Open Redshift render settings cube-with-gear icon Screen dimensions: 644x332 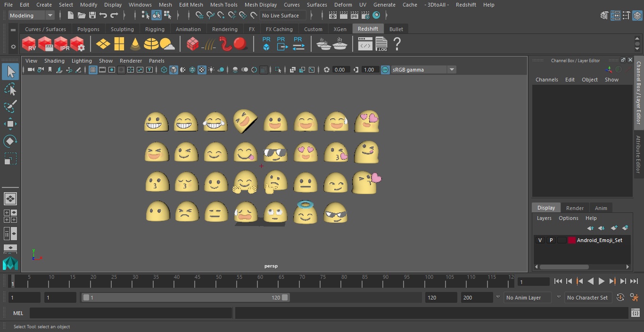click(x=77, y=44)
